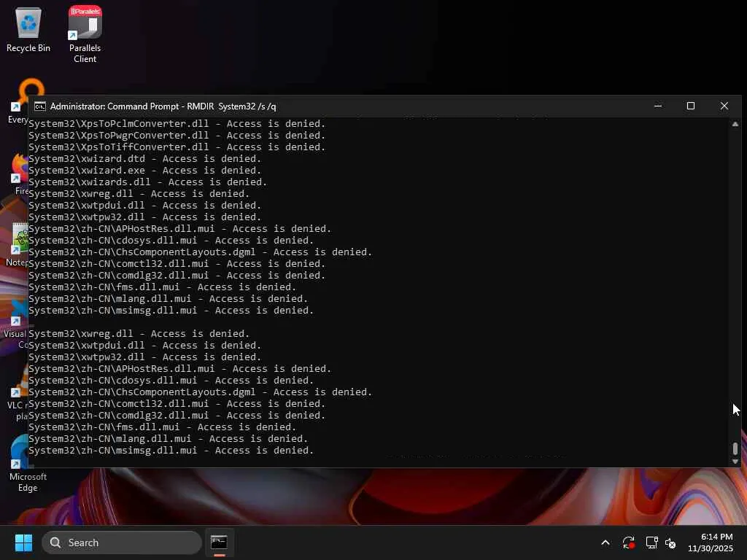Click the XpsToTiffConverter.dll access denied line
Viewport: 747px width, 560px height.
[x=177, y=147]
